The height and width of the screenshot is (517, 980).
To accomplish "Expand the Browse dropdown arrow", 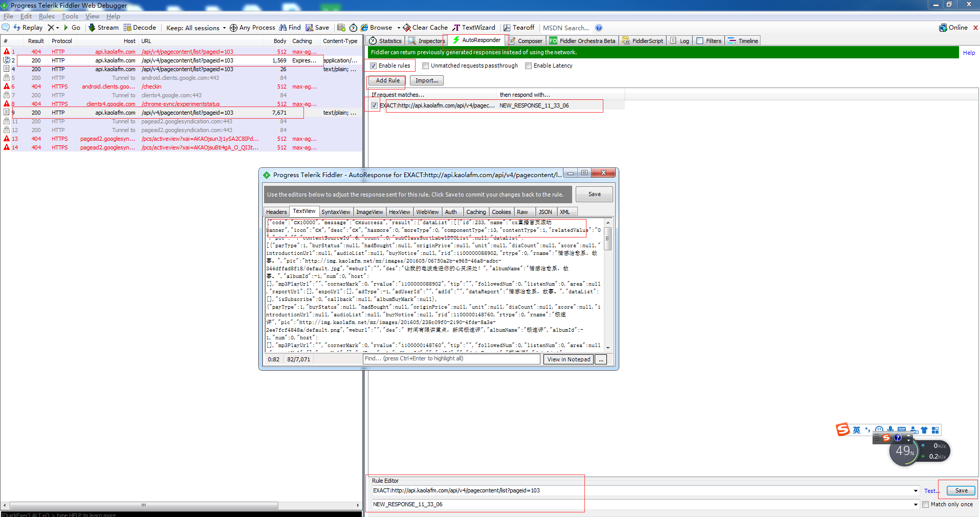I will pyautogui.click(x=398, y=28).
